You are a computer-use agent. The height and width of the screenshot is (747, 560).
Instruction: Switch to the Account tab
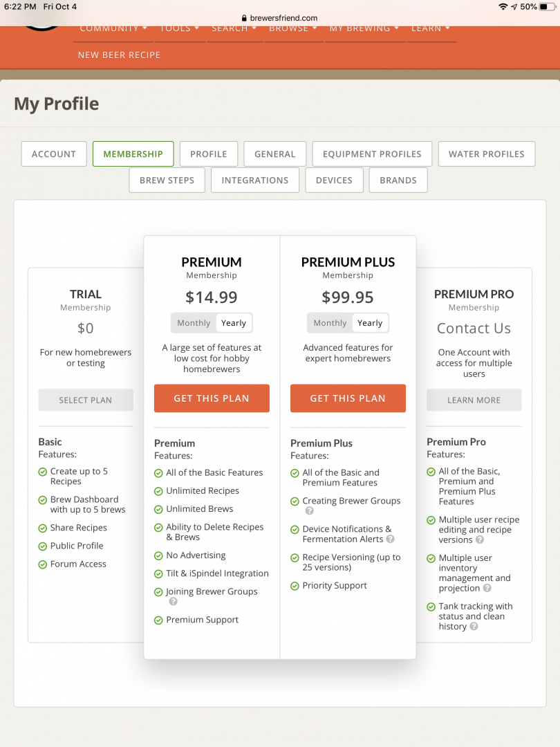(54, 154)
